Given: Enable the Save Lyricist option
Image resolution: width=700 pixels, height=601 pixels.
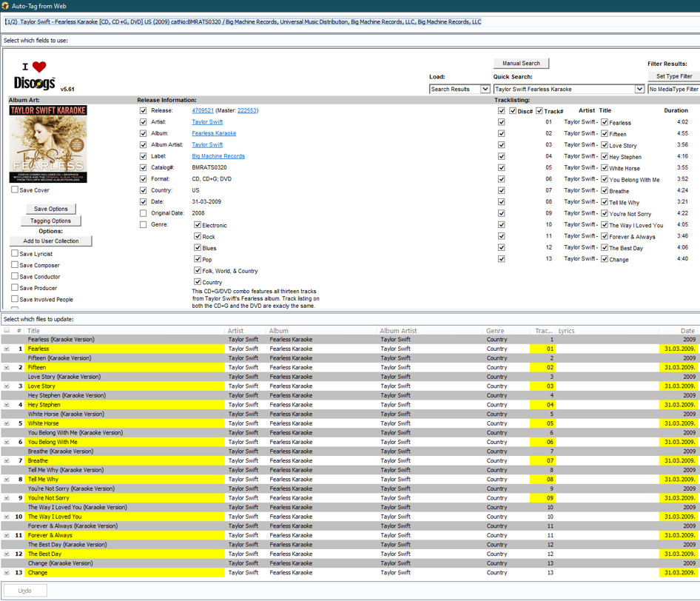Looking at the screenshot, I should [15, 254].
